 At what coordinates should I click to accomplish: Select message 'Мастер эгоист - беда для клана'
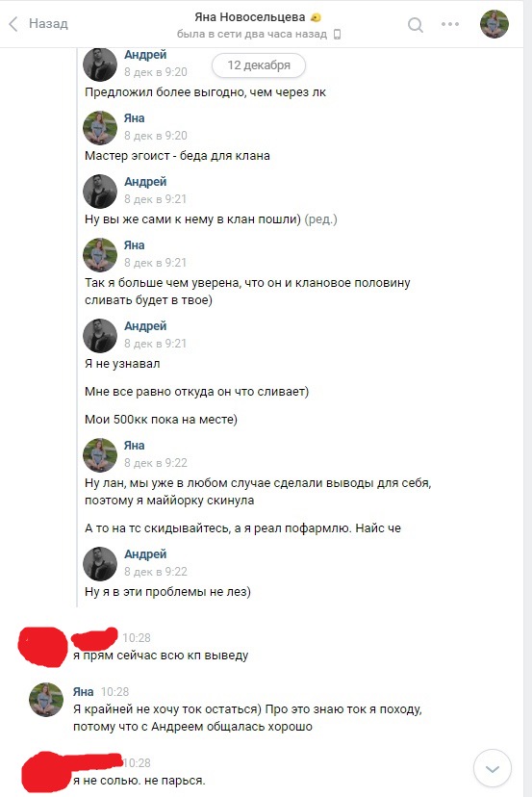coord(177,156)
